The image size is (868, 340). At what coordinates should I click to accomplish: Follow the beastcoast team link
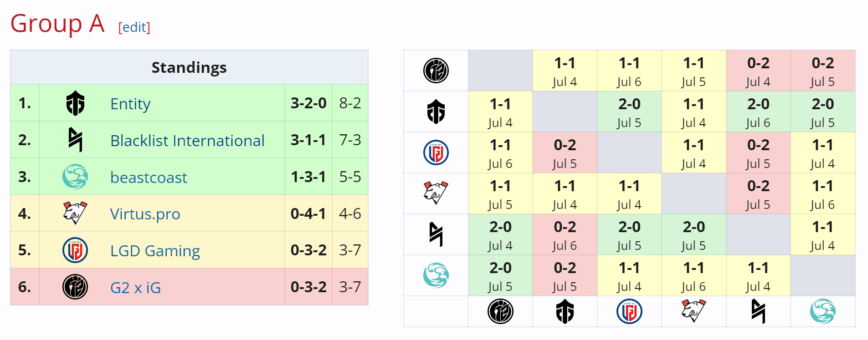[x=149, y=178]
